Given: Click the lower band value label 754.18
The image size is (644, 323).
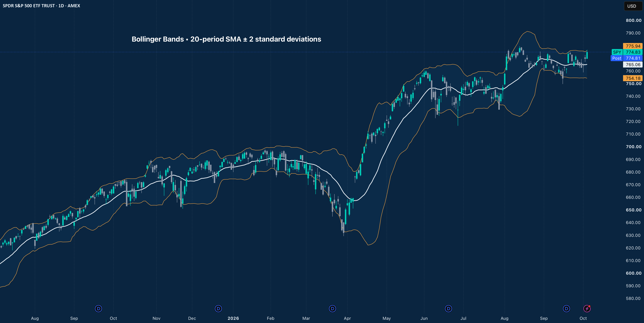Looking at the screenshot, I should (633, 78).
